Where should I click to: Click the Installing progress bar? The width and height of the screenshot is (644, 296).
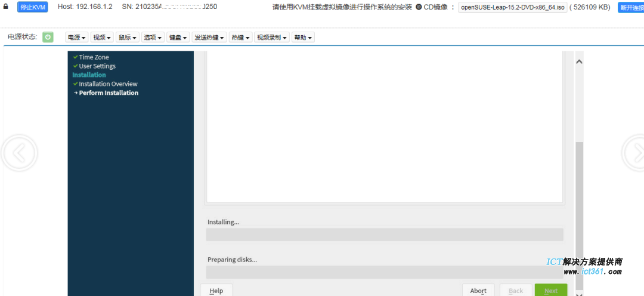[x=385, y=235]
